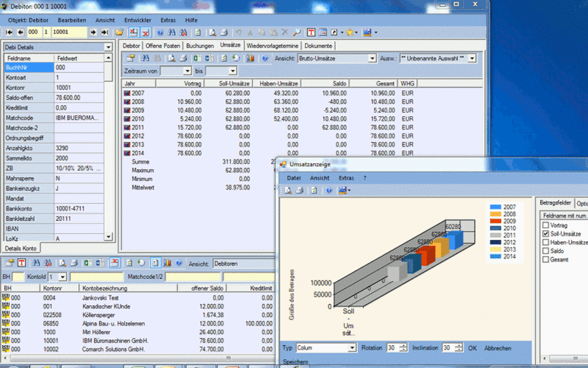Click chart type icon in Umsatzanzeige toolbar

343,190
